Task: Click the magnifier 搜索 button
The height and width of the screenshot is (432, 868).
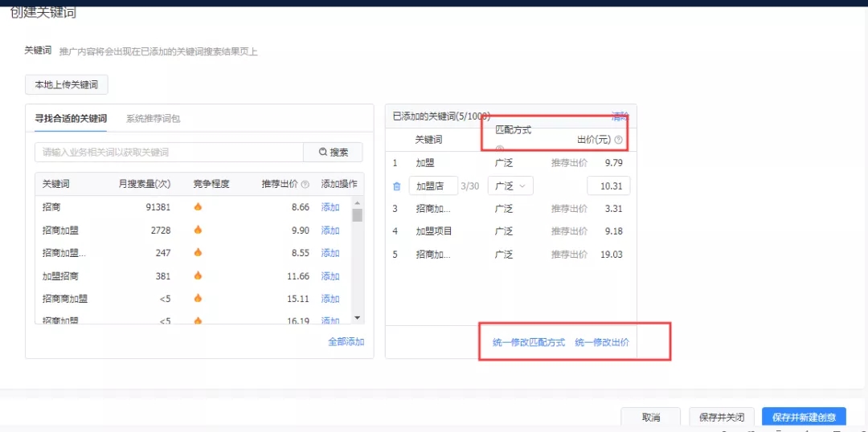Action: point(333,153)
